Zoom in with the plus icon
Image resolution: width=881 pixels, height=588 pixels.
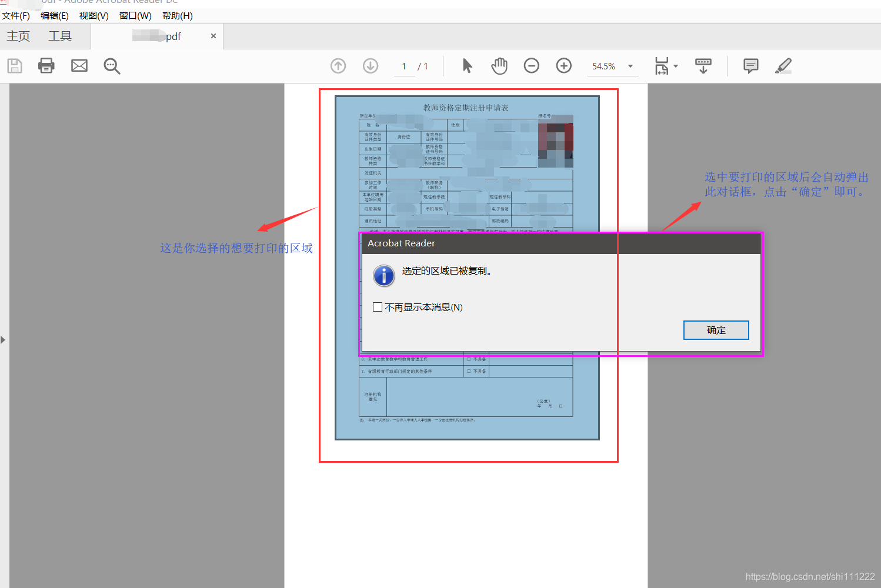pyautogui.click(x=564, y=66)
